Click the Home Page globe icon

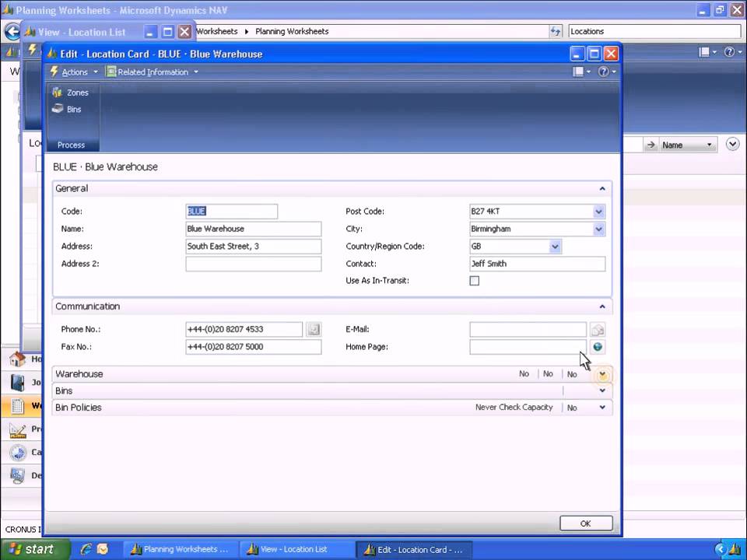598,347
